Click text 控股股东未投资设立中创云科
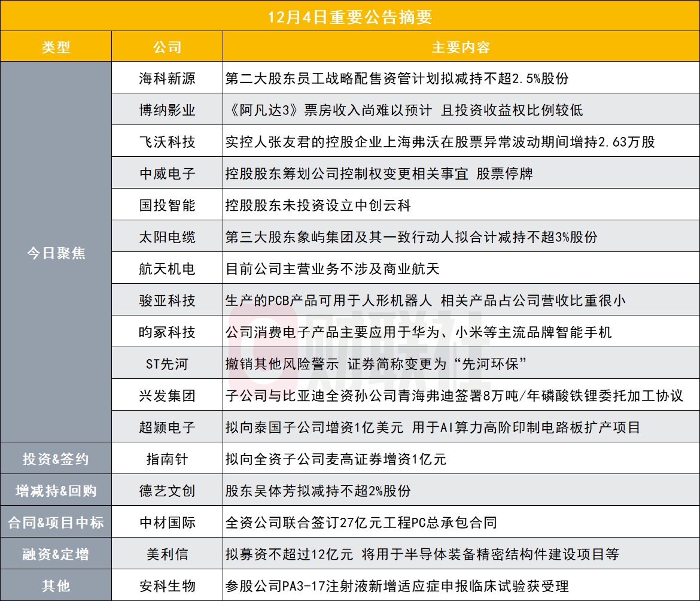700x601 pixels. point(318,205)
